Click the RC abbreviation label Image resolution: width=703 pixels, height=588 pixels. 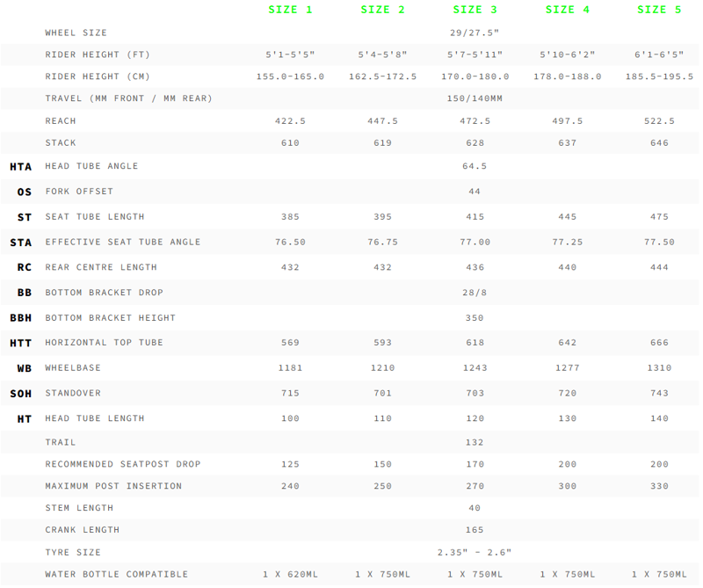point(25,267)
